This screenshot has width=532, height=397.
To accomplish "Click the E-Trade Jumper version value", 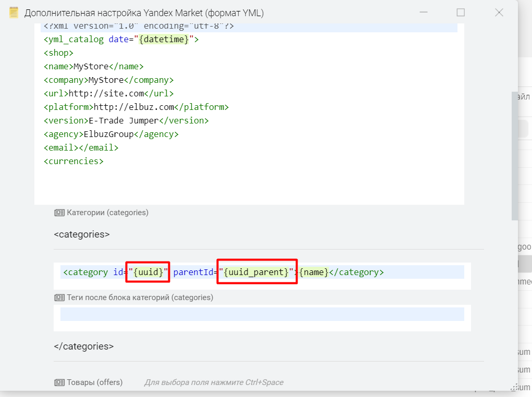I will click(x=123, y=121).
